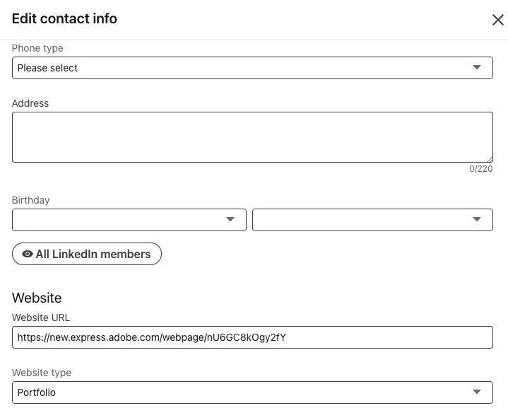
Task: Click the arrow on the first Birthday dropdown
Action: tap(230, 220)
